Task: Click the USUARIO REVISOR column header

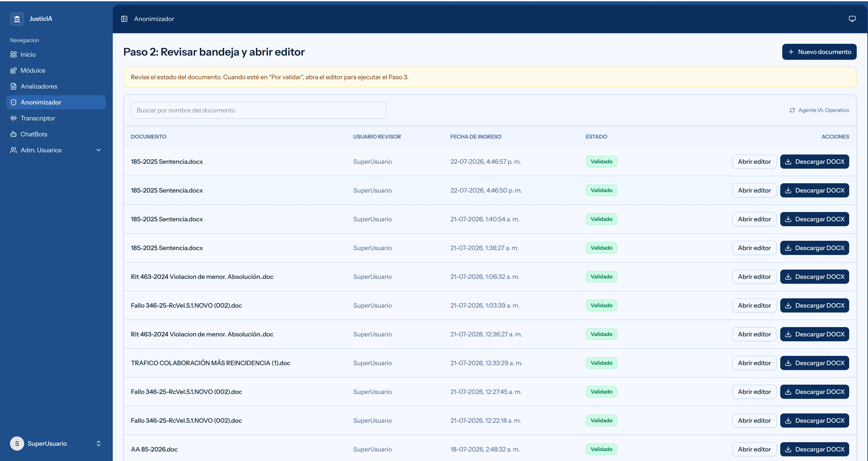Action: [377, 137]
